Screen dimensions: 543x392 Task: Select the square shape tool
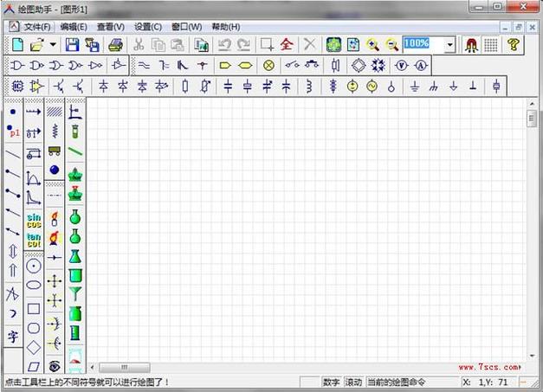pyautogui.click(x=34, y=309)
